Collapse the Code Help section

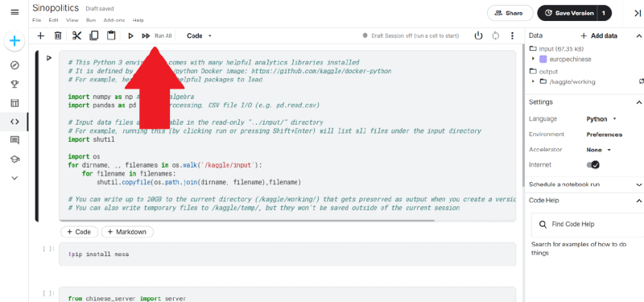point(638,201)
